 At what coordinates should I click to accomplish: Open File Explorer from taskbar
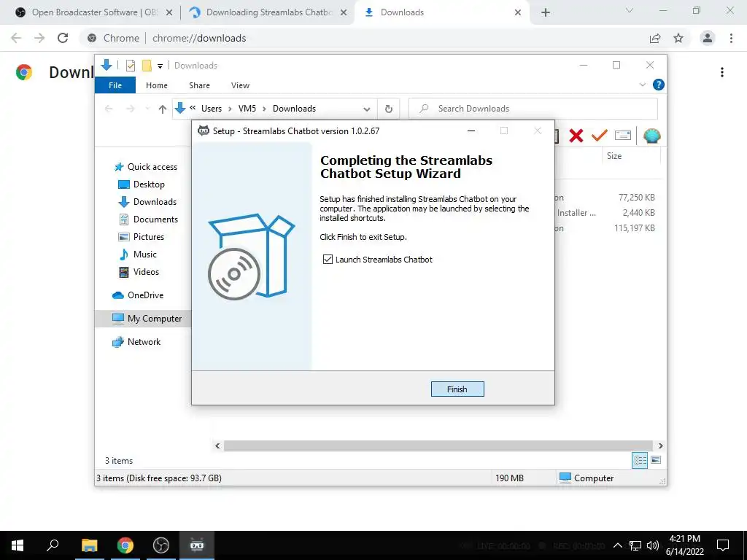click(x=89, y=545)
